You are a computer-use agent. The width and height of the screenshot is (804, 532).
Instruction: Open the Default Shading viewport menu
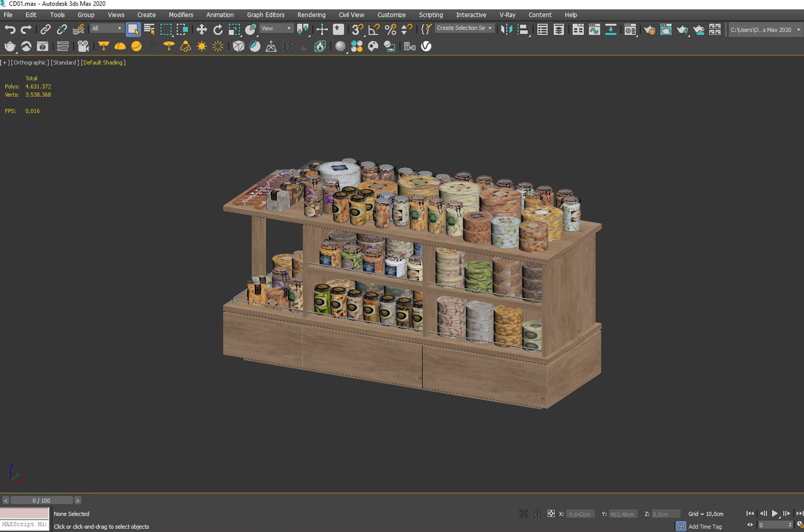(x=103, y=63)
